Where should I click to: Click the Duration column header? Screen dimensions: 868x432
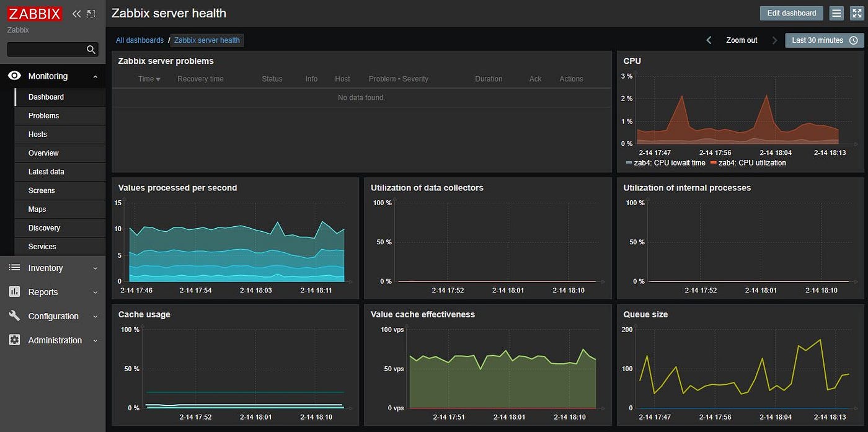(x=489, y=79)
